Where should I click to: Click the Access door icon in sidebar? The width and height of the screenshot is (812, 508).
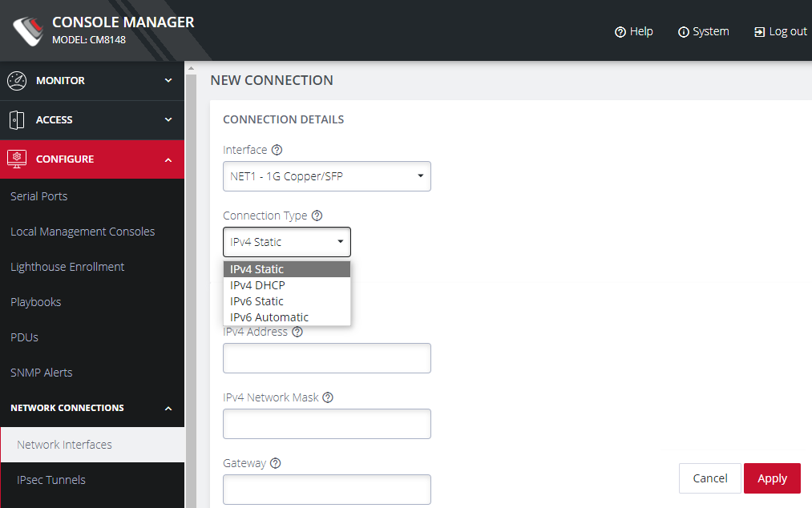[18, 119]
